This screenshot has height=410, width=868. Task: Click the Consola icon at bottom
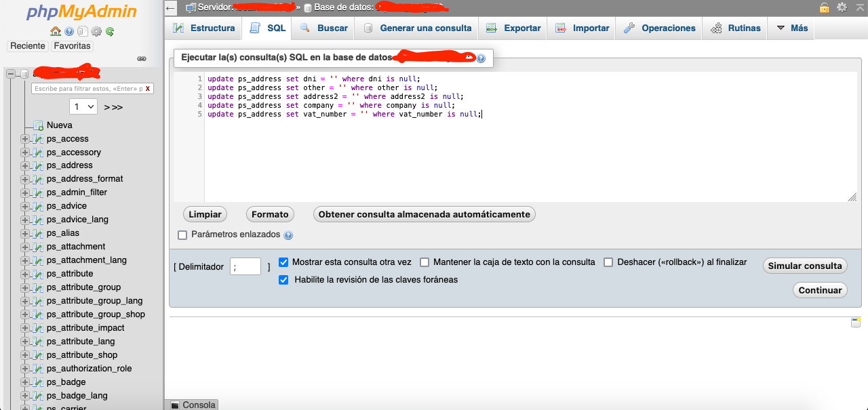(x=175, y=405)
